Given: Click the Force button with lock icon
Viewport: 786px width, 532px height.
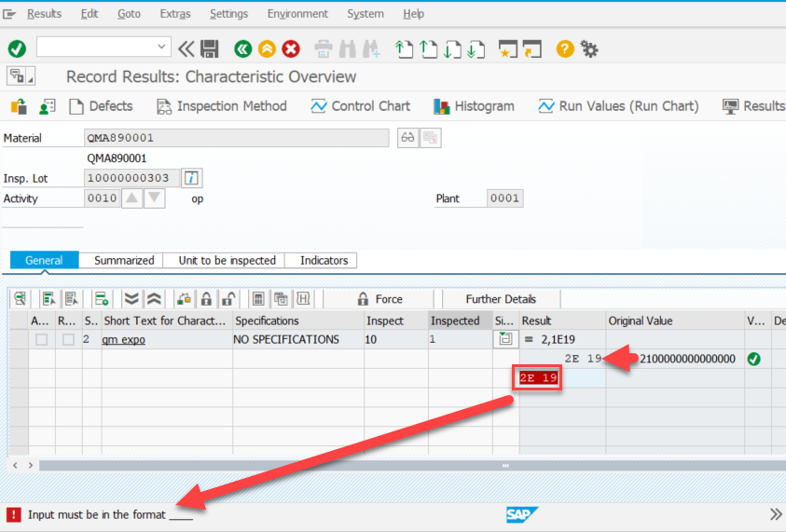Looking at the screenshot, I should [379, 299].
